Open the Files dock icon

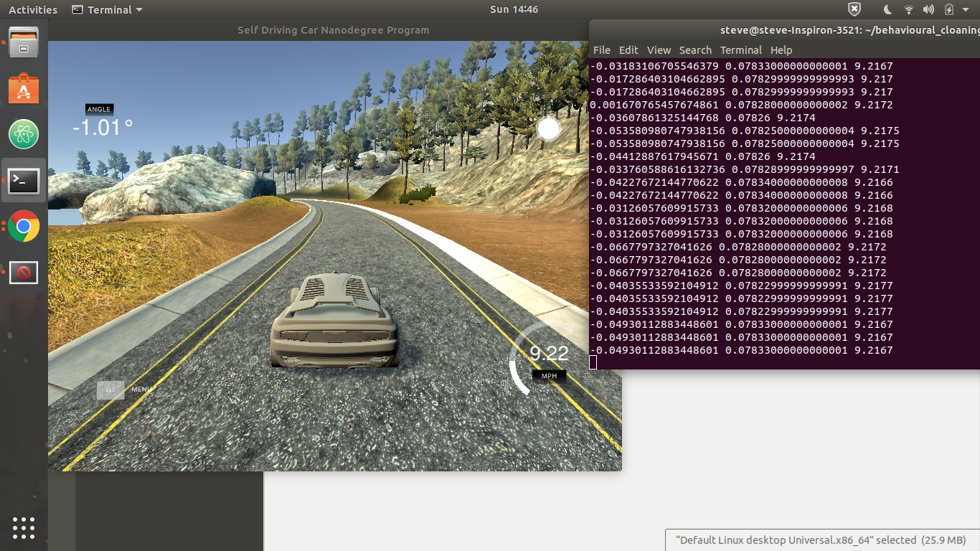(x=24, y=42)
